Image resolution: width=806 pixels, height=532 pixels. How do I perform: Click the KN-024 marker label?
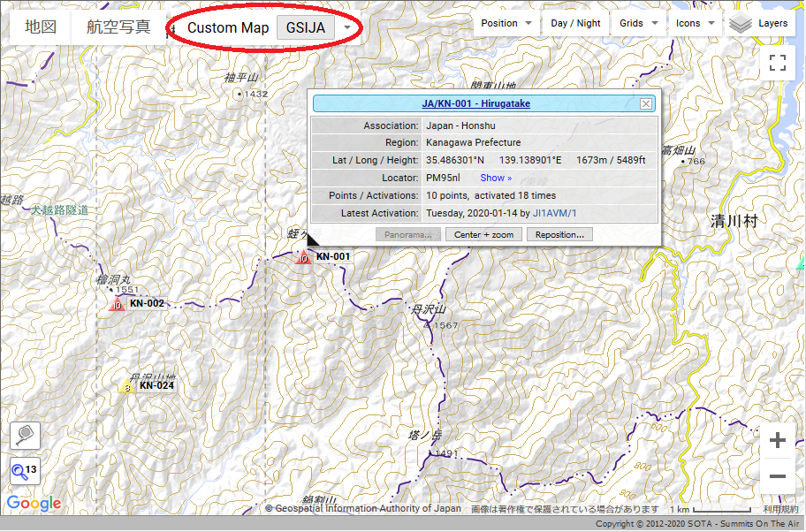tap(156, 385)
